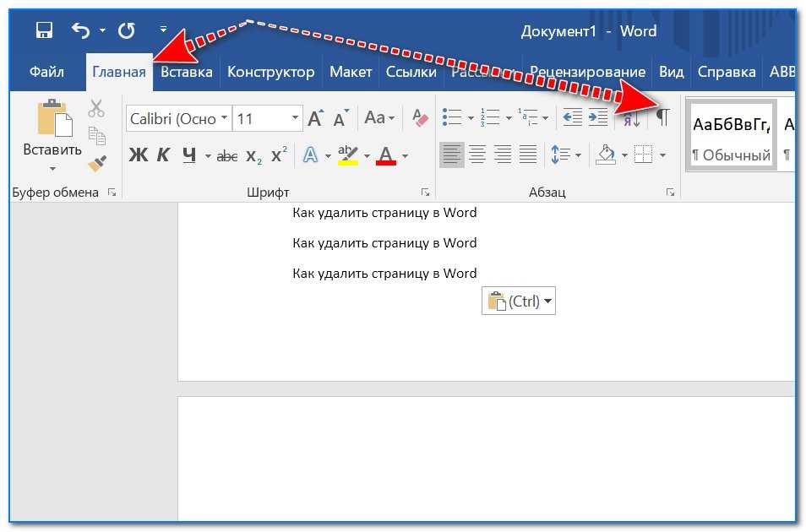Open the Файл tab

click(46, 72)
